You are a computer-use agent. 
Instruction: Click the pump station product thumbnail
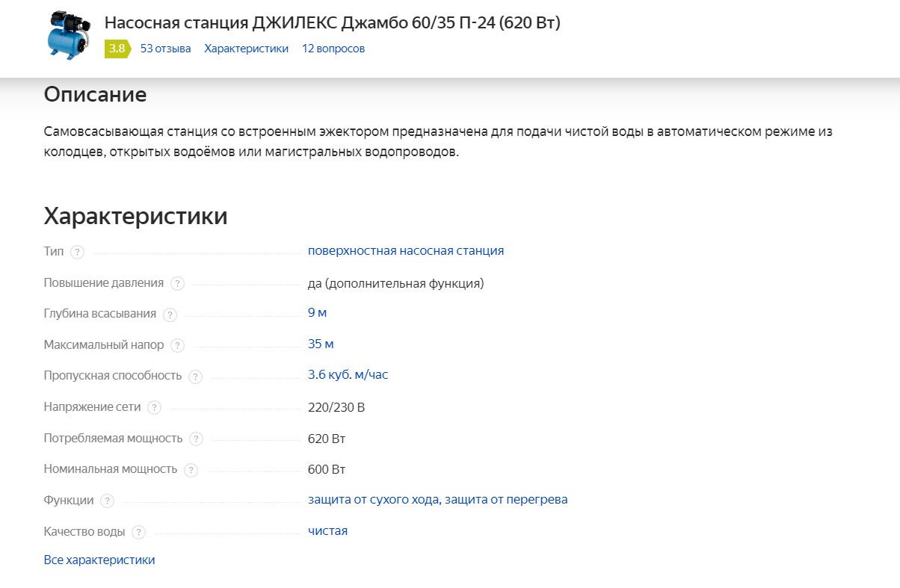68,36
